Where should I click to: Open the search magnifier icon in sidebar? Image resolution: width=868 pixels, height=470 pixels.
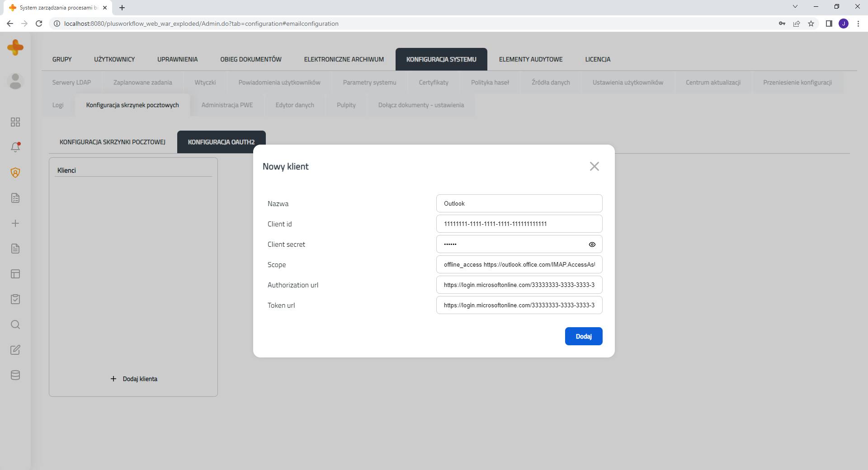[15, 324]
